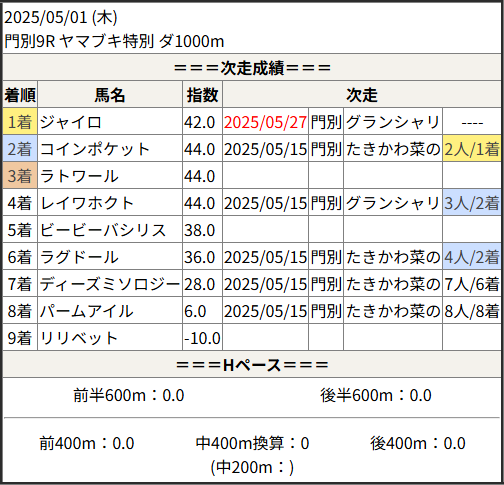Select the 次走 column header
This screenshot has height=485, width=504.
point(362,95)
